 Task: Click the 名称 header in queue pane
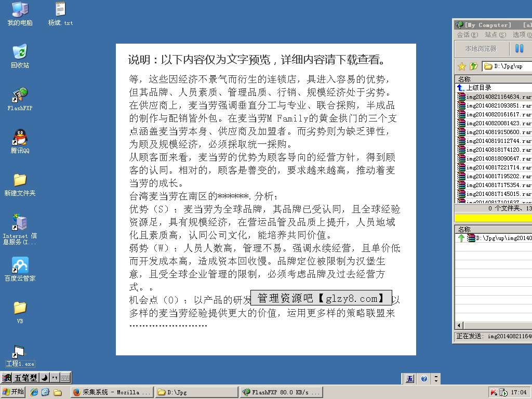click(494, 229)
